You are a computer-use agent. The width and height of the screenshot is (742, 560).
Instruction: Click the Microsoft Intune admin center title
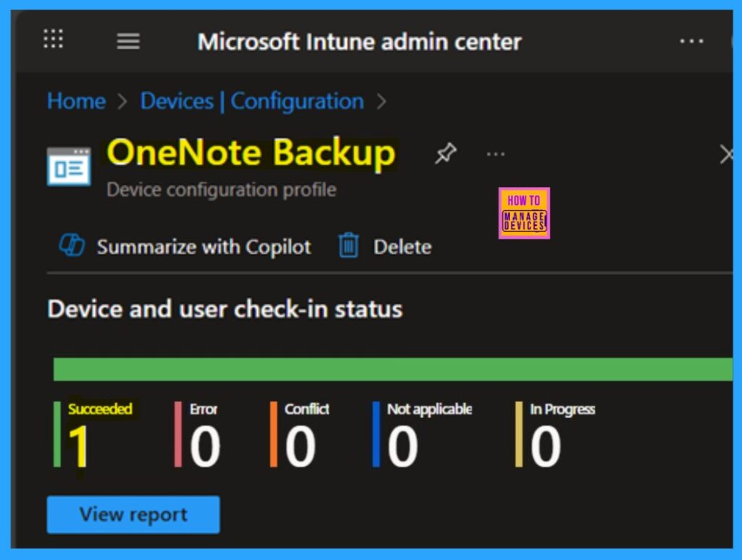[359, 41]
